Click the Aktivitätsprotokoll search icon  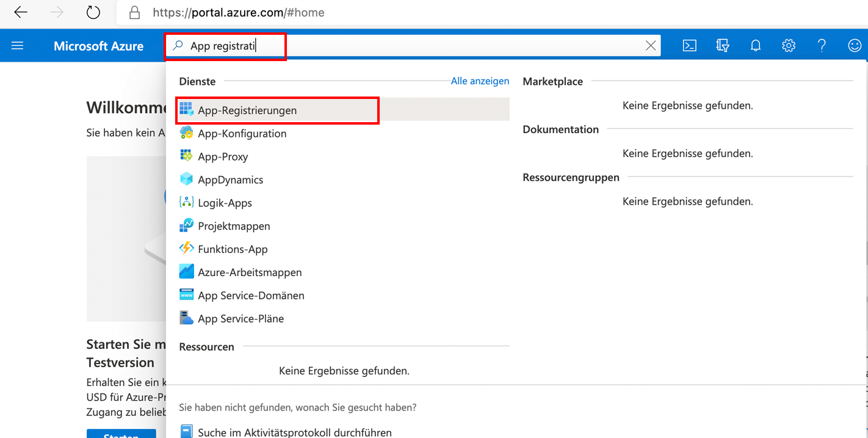[186, 432]
